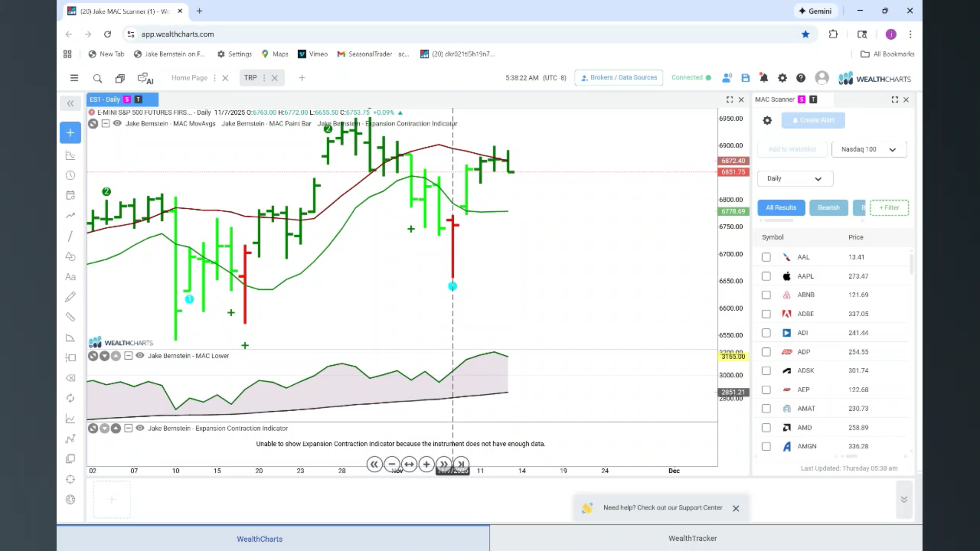
Task: Open the MAC Scanner settings gear
Action: pos(767,120)
